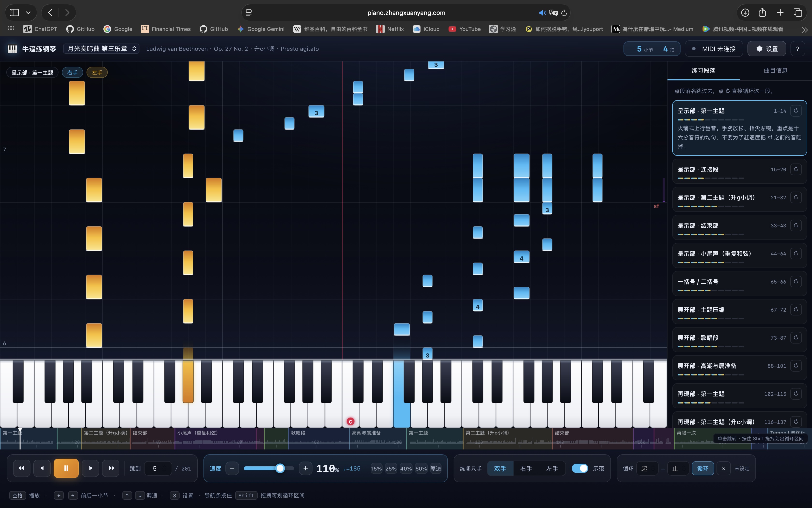Increase speed with the plus button

[x=305, y=468]
